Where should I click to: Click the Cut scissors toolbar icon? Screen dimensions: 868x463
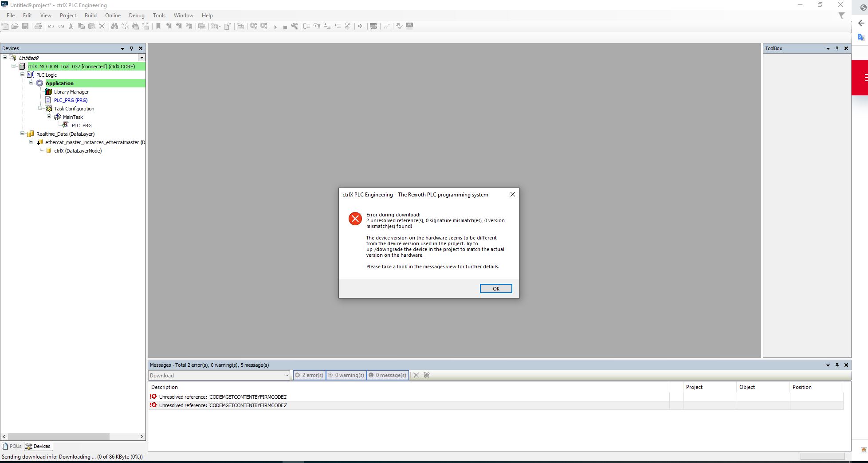coord(71,26)
